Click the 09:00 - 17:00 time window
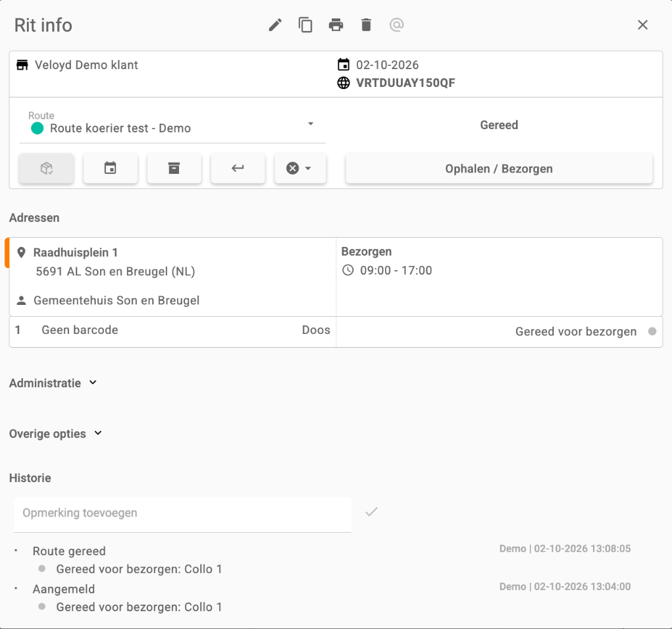 coord(396,271)
